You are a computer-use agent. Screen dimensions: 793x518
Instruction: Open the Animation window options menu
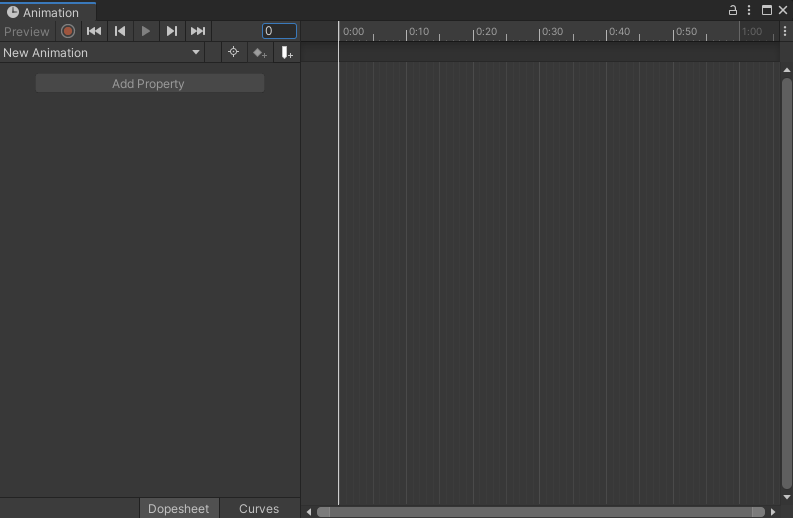click(749, 10)
